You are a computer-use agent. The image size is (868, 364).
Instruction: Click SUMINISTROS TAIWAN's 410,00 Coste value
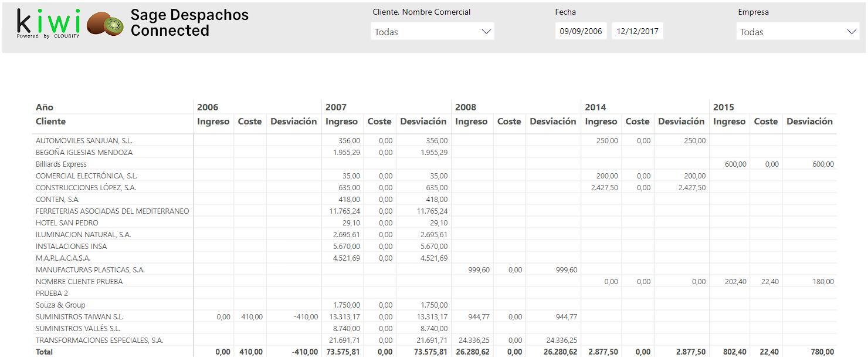[252, 317]
